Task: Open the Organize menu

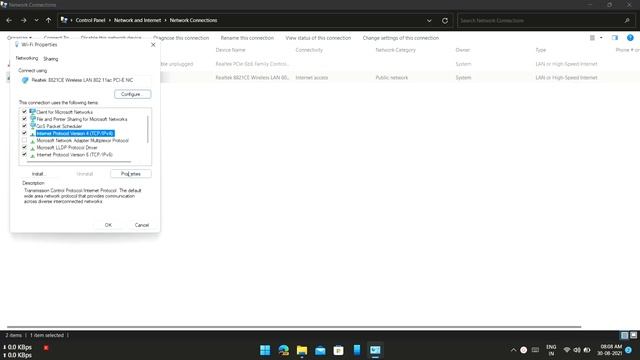Action: point(19,38)
